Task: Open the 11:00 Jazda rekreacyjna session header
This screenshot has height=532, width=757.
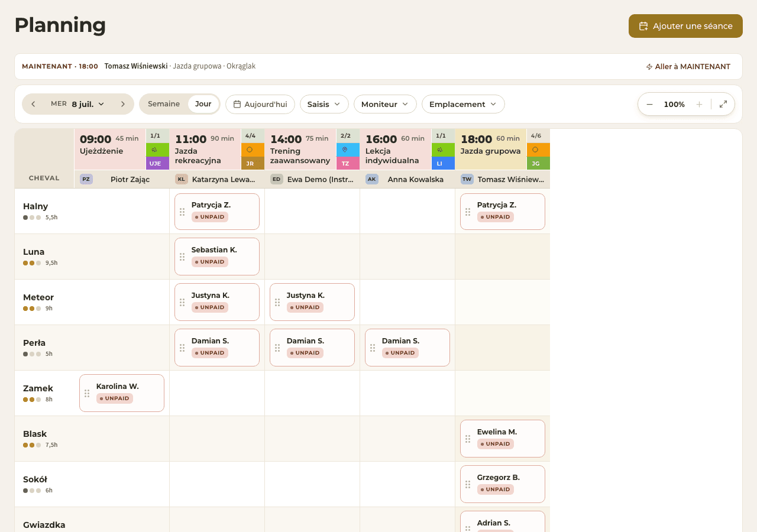Action: [205, 150]
